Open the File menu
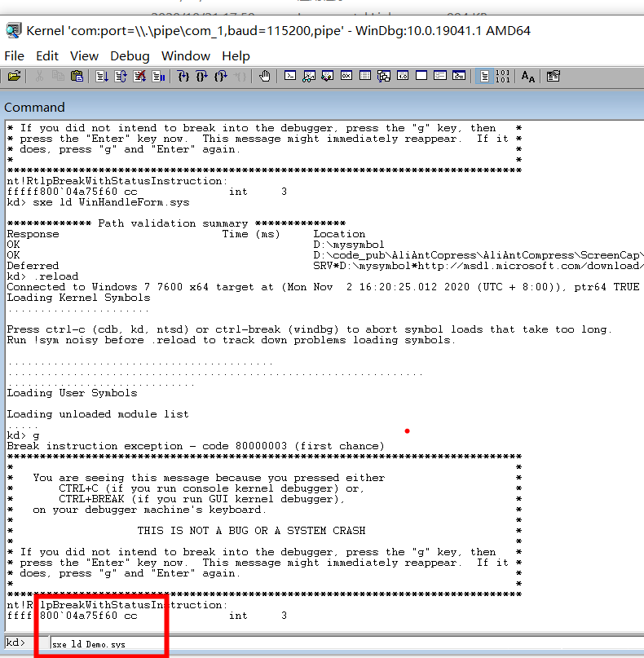The image size is (644, 658). [14, 55]
